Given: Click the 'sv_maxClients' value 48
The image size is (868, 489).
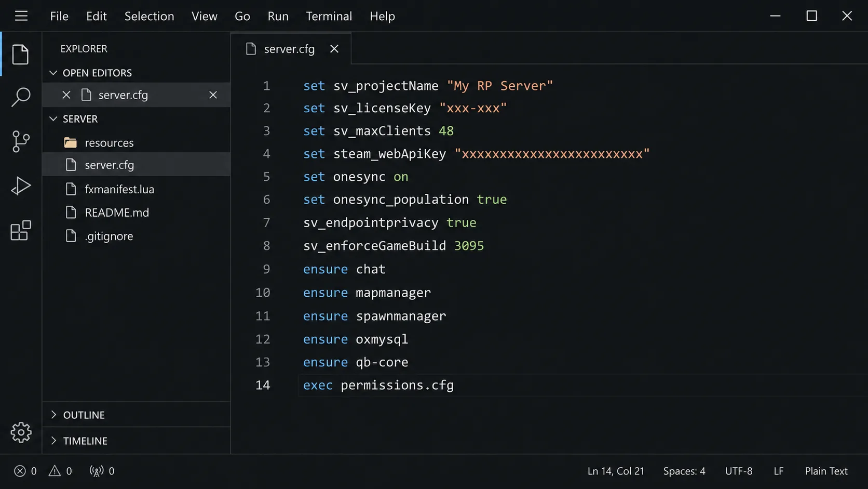Looking at the screenshot, I should (446, 131).
